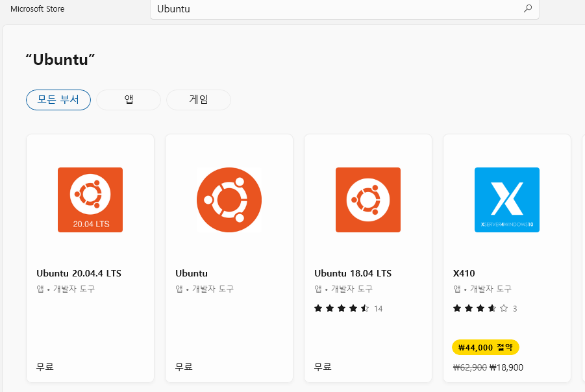This screenshot has width=585, height=392.
Task: Select the 앱 filter chip
Action: (129, 99)
